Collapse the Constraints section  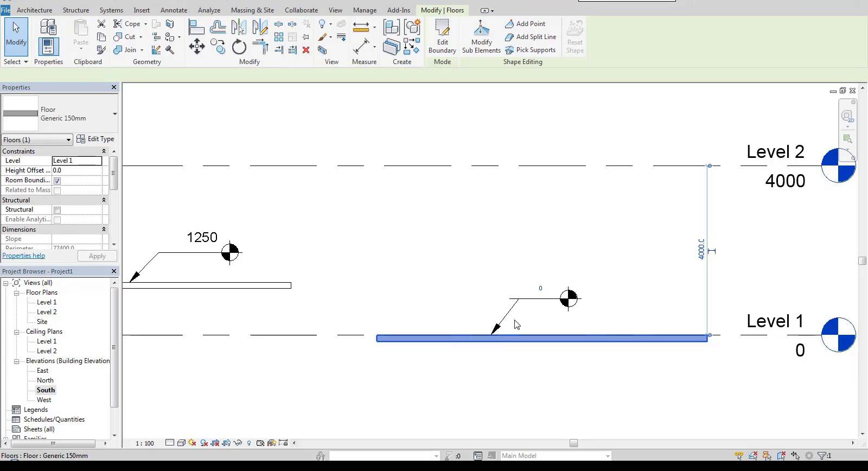tap(104, 151)
